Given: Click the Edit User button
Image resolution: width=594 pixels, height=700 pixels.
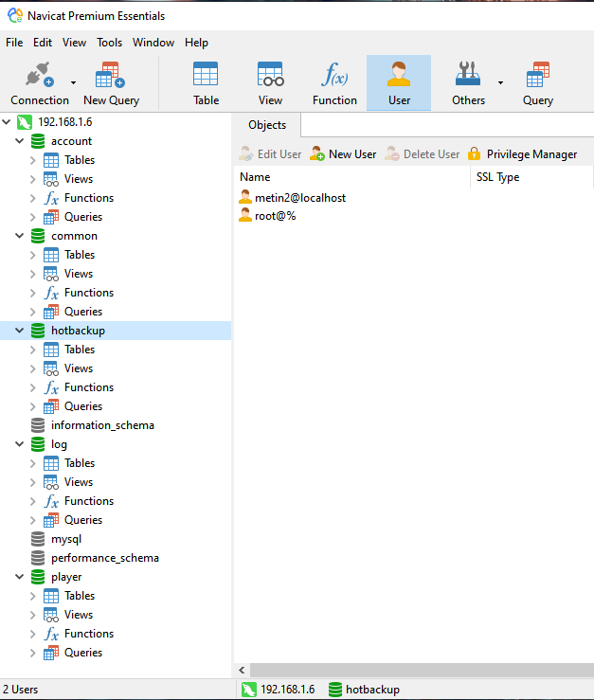Looking at the screenshot, I should 271,154.
